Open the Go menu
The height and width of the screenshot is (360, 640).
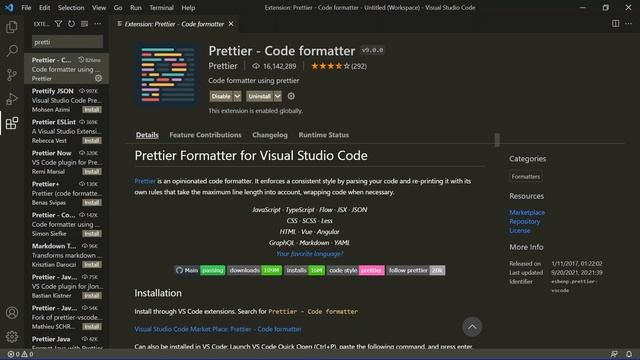(x=118, y=8)
